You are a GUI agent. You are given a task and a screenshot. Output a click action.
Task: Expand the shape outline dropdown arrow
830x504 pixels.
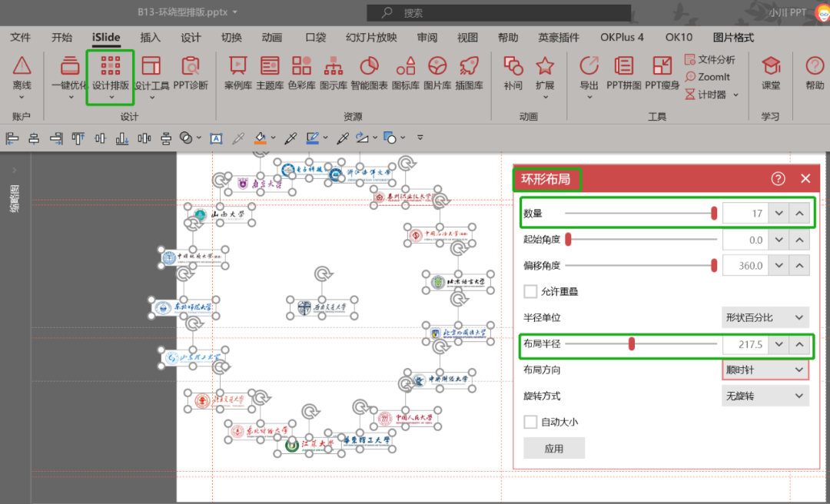[326, 138]
